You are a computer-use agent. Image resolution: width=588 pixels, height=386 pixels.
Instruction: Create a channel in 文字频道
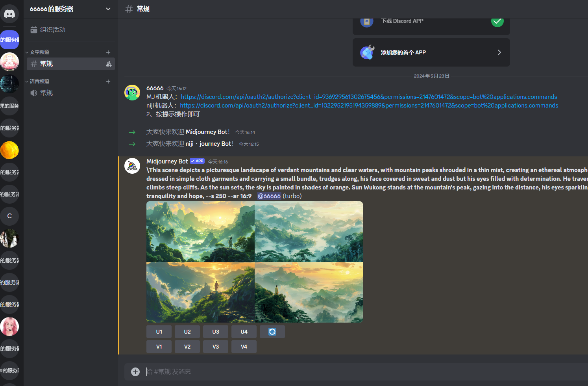108,52
